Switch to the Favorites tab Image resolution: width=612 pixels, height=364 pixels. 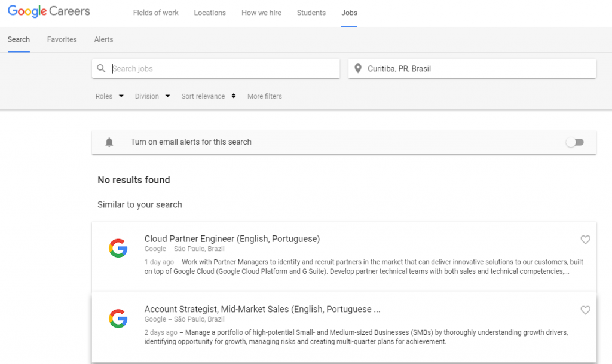click(62, 39)
